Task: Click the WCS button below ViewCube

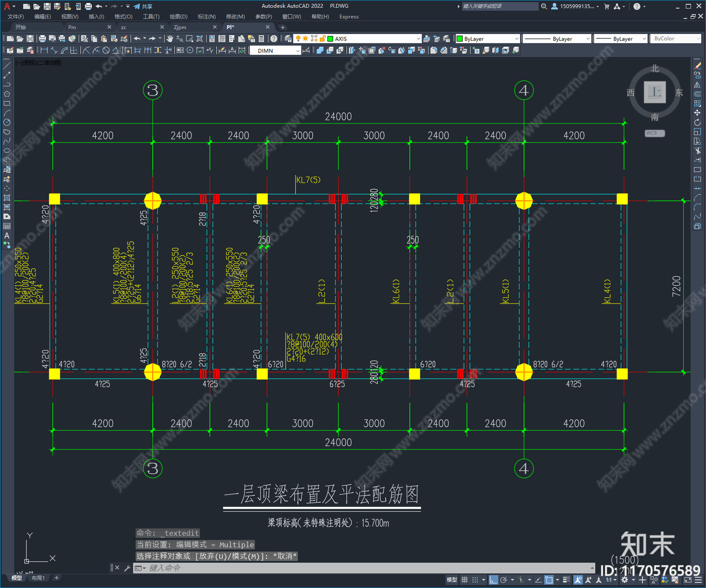Action: tap(654, 133)
